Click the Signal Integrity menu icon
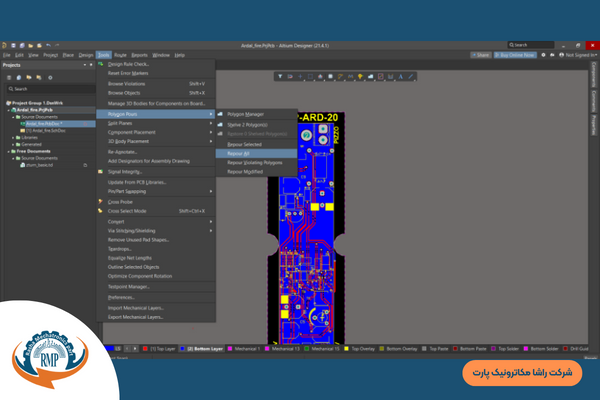600x400 pixels. point(101,171)
